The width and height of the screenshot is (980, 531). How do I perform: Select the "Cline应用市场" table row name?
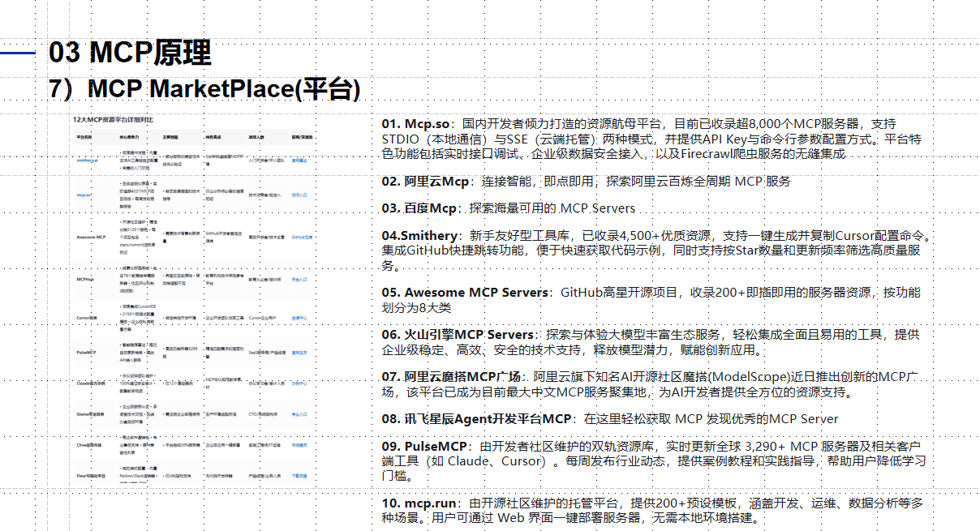coord(89,445)
